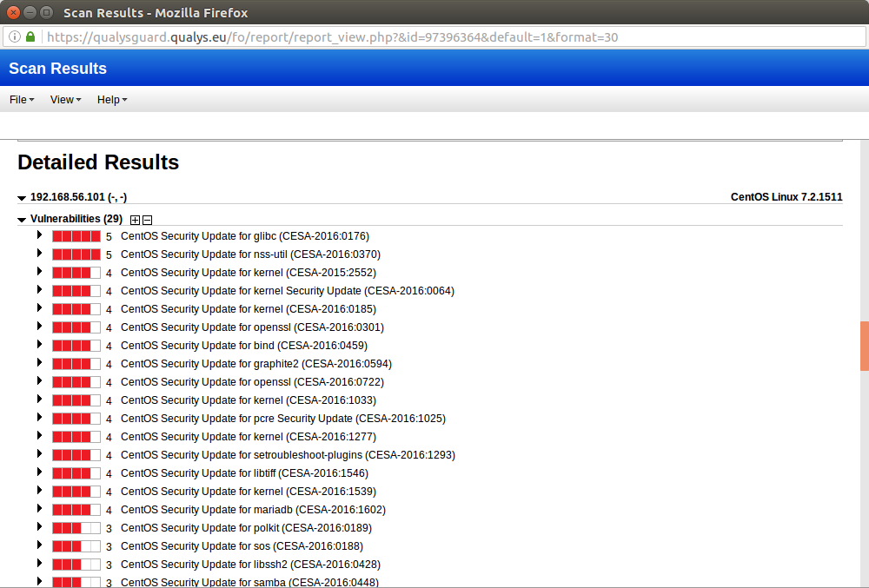Click the 192.168.56.101 host IP text
Viewport: 869px width, 588px height.
[x=78, y=197]
